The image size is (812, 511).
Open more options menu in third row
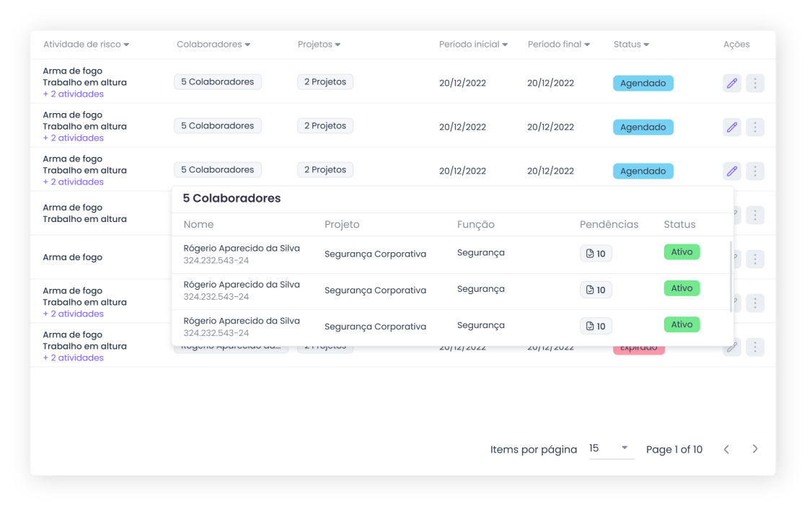coord(754,172)
